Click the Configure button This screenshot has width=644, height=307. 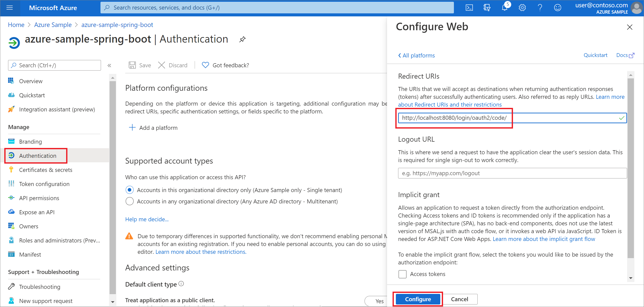click(x=418, y=299)
